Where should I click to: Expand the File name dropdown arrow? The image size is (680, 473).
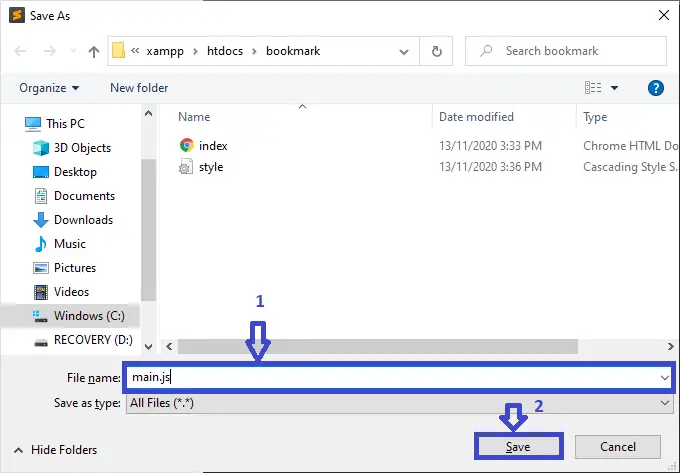coord(664,378)
